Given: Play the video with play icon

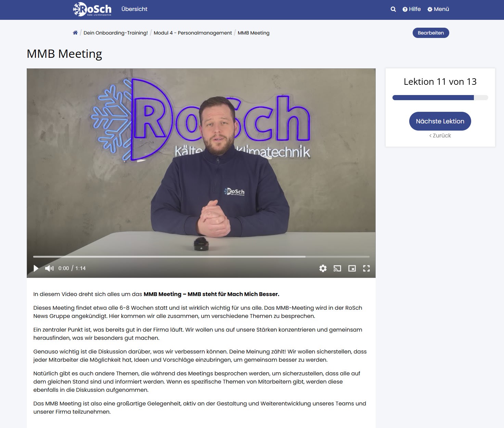Looking at the screenshot, I should point(36,268).
